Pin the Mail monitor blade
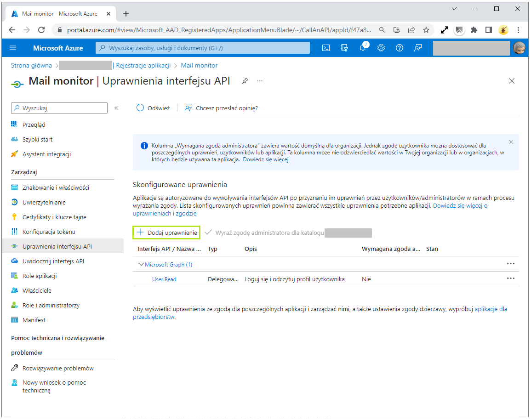This screenshot has width=531, height=420. tap(245, 81)
